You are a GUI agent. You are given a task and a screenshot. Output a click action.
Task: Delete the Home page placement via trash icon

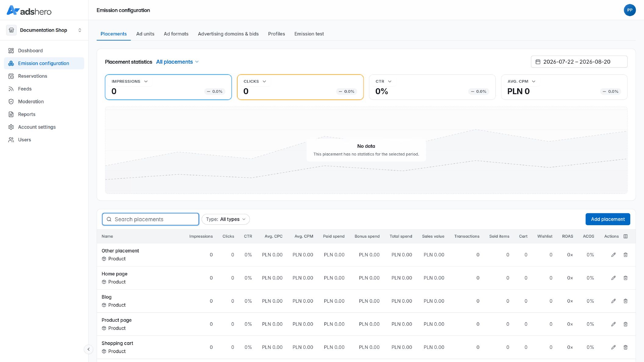(625, 278)
